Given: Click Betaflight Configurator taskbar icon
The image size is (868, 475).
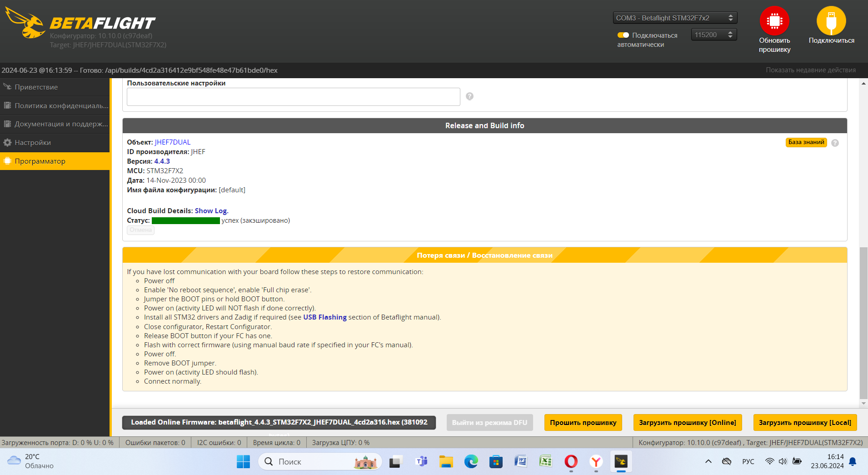Looking at the screenshot, I should tap(621, 462).
